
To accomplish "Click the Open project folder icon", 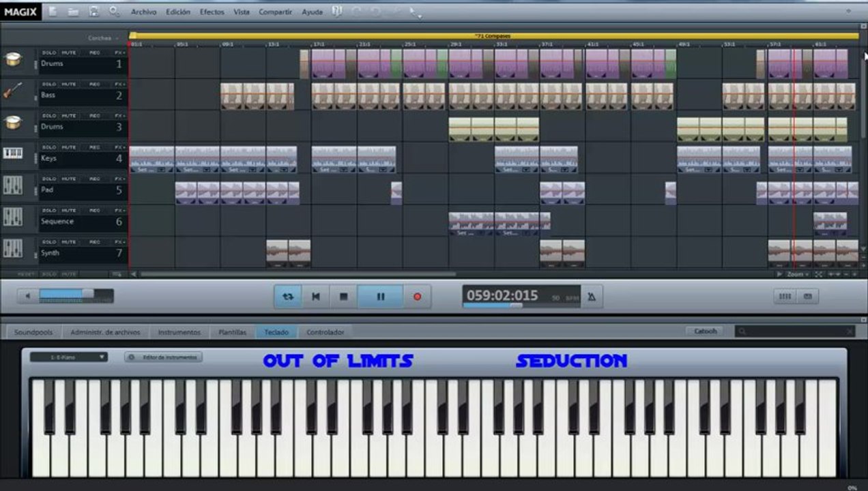I will point(73,12).
